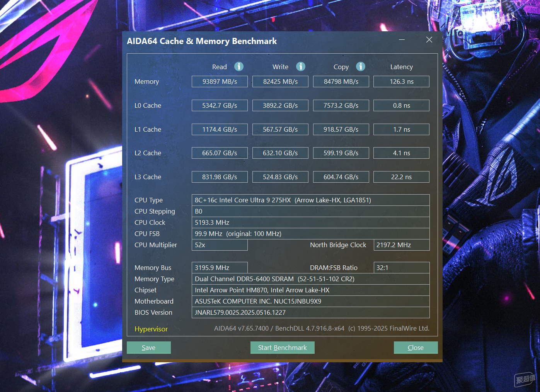Click Chipset Intel Arrow Point HM870 field

pyautogui.click(x=311, y=290)
